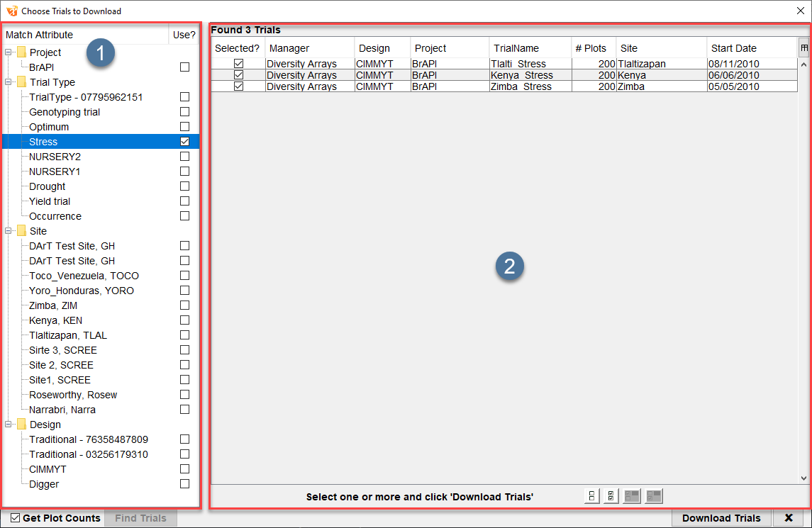
Task: Click the Download Trials button
Action: [x=721, y=518]
